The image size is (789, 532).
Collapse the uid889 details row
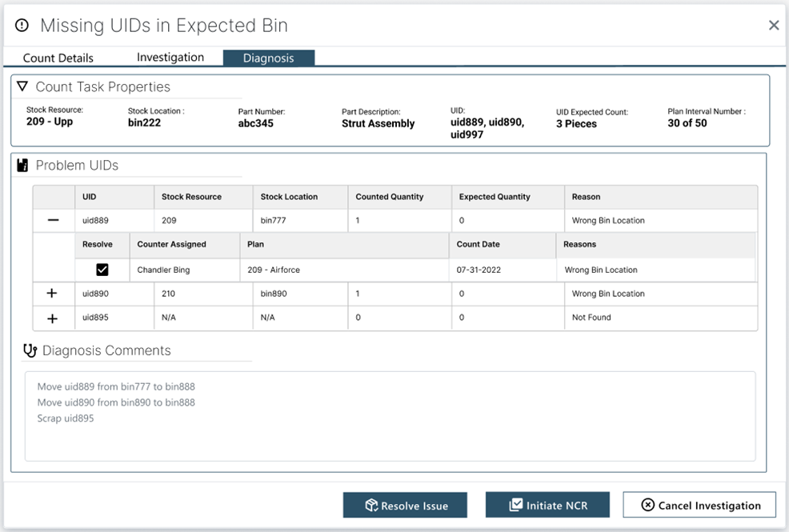tap(53, 220)
